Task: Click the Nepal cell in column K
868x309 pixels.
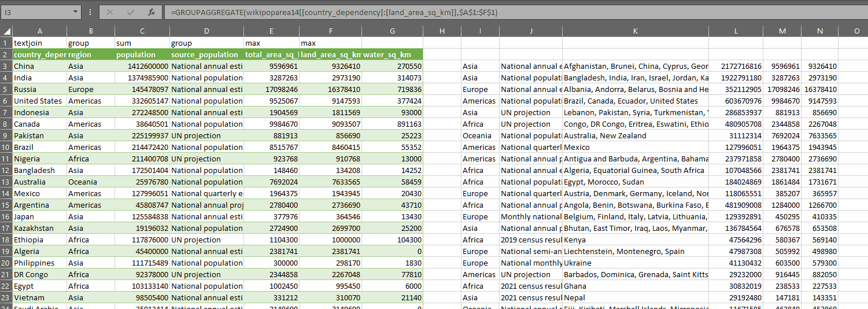Action: click(x=636, y=297)
